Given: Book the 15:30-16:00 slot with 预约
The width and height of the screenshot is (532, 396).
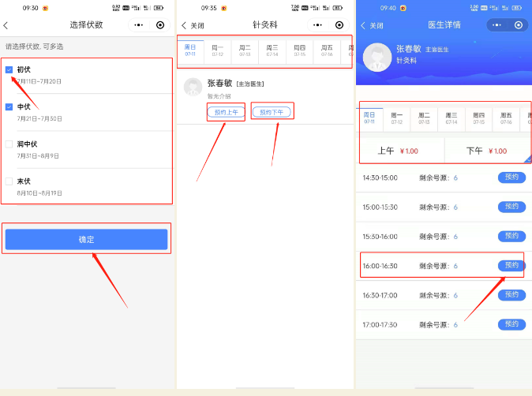Looking at the screenshot, I should tap(511, 237).
